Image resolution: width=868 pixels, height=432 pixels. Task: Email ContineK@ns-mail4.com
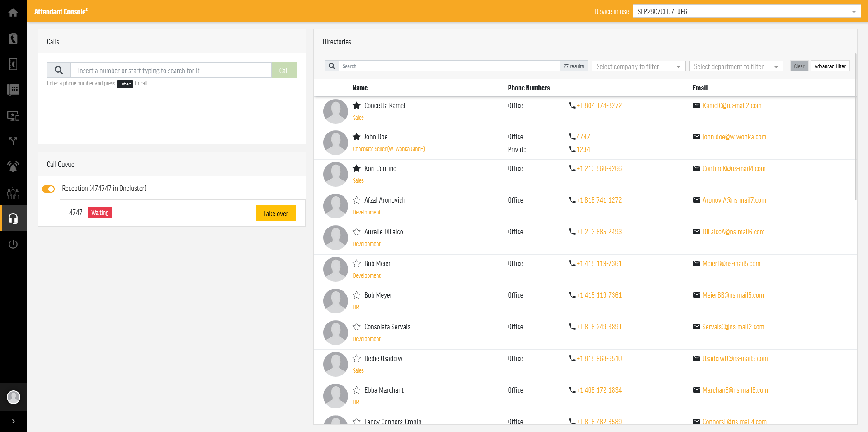(x=734, y=168)
